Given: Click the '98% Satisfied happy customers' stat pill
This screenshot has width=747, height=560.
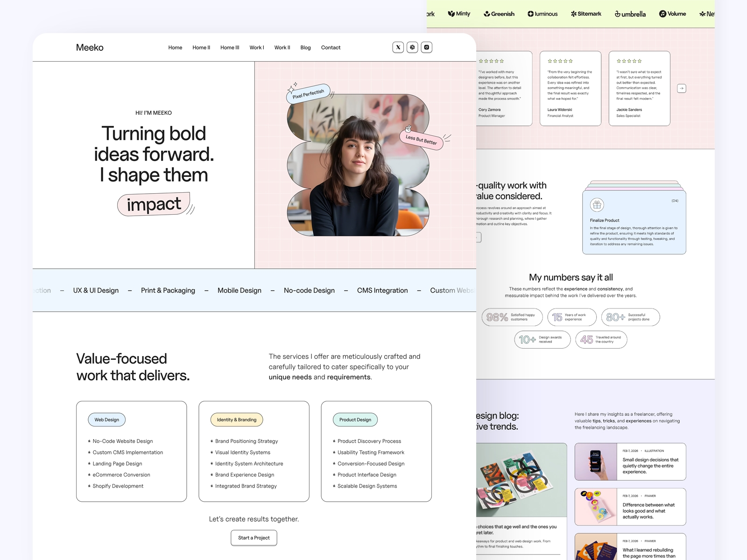Looking at the screenshot, I should (512, 317).
